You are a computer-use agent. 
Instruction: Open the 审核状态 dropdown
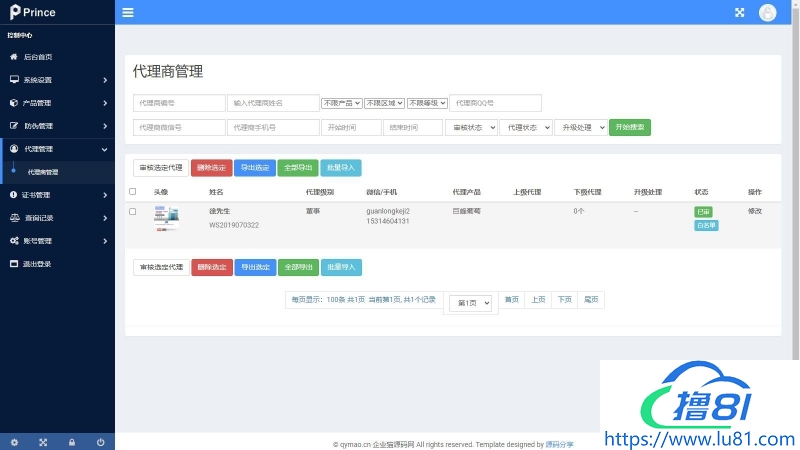pyautogui.click(x=470, y=128)
